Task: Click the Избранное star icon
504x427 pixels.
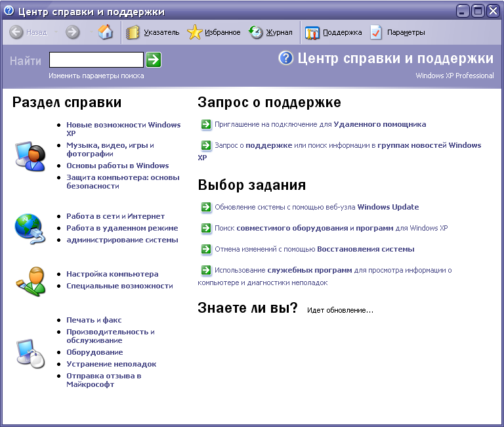Action: (x=194, y=32)
